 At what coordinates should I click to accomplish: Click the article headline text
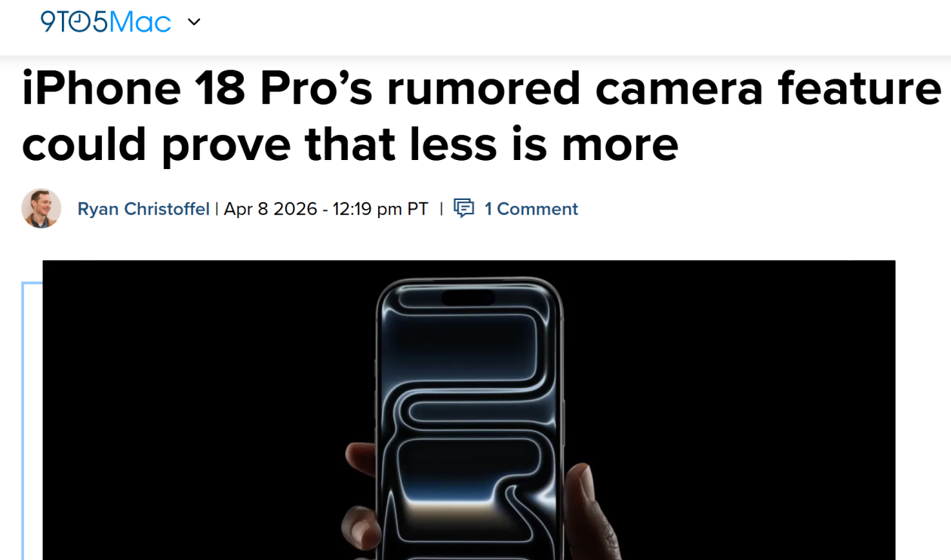[x=482, y=115]
